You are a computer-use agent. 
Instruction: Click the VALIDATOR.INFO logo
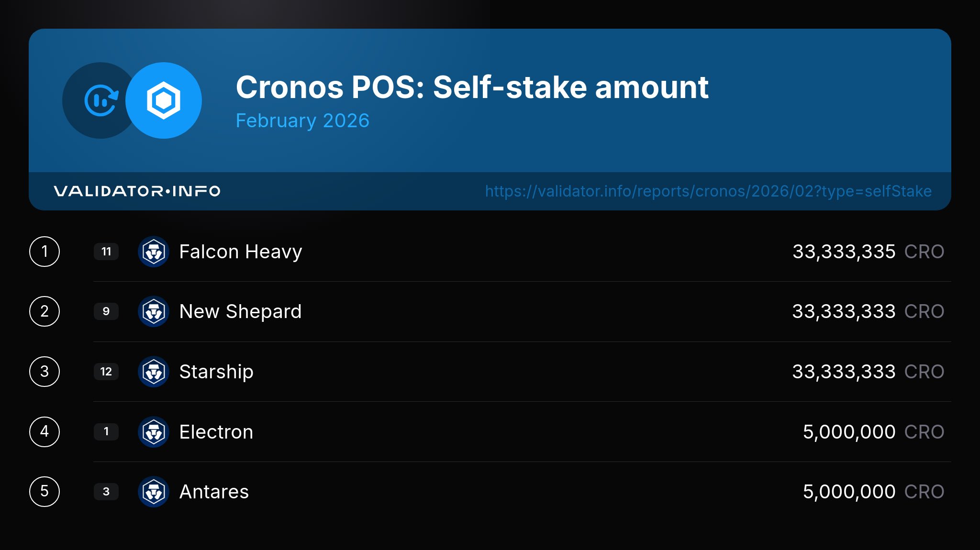pyautogui.click(x=137, y=191)
